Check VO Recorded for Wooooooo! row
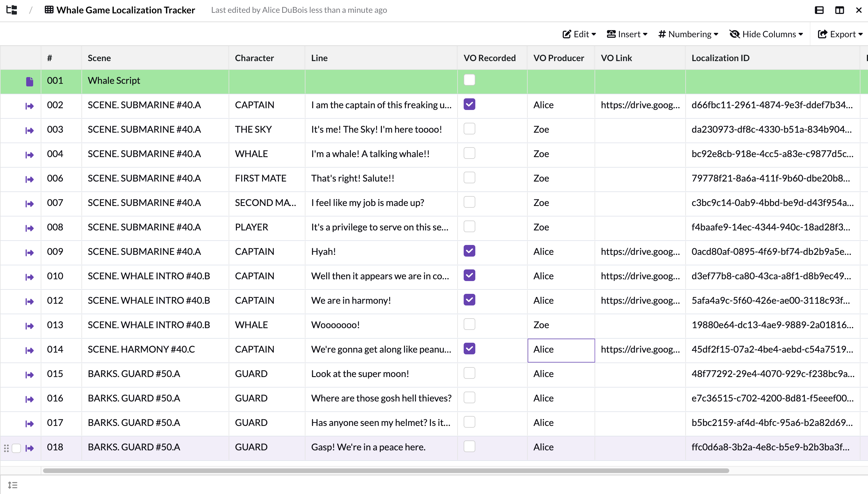The image size is (868, 494). 469,324
